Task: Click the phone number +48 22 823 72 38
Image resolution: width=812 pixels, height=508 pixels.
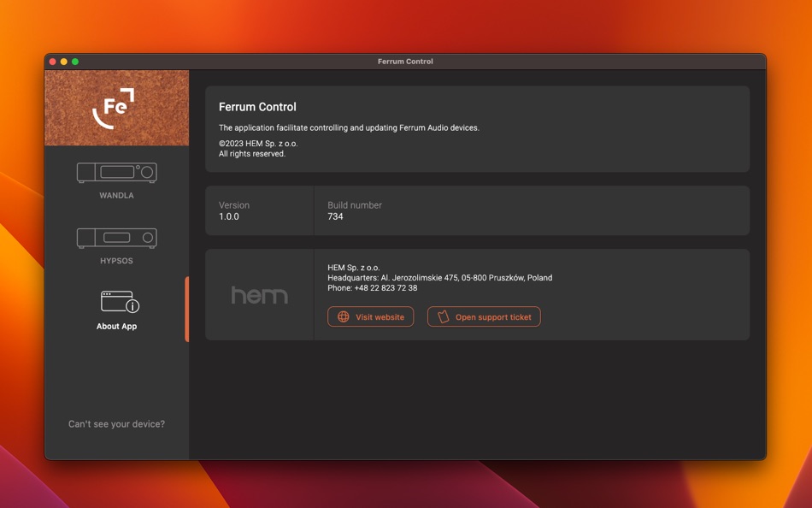Action: coord(385,287)
